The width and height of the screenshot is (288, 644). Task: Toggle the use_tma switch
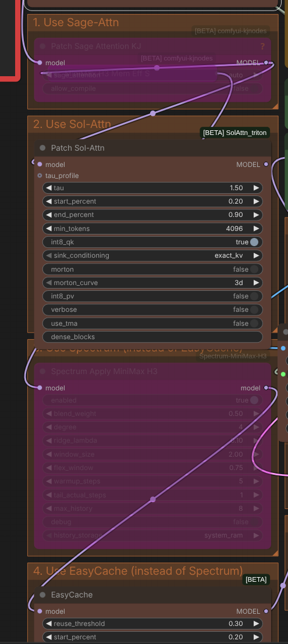tap(254, 323)
